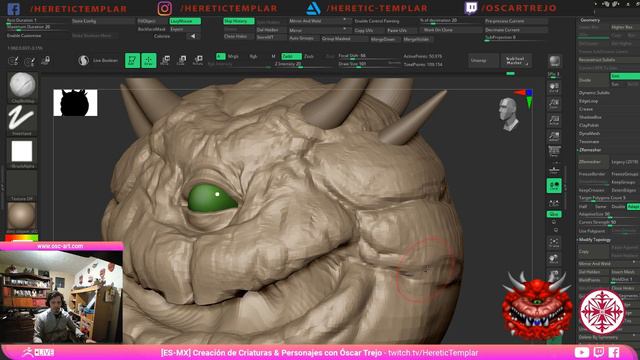This screenshot has width=640, height=360.
Task: Click the padlock icon in the toolbar
Action: [x=46, y=60]
